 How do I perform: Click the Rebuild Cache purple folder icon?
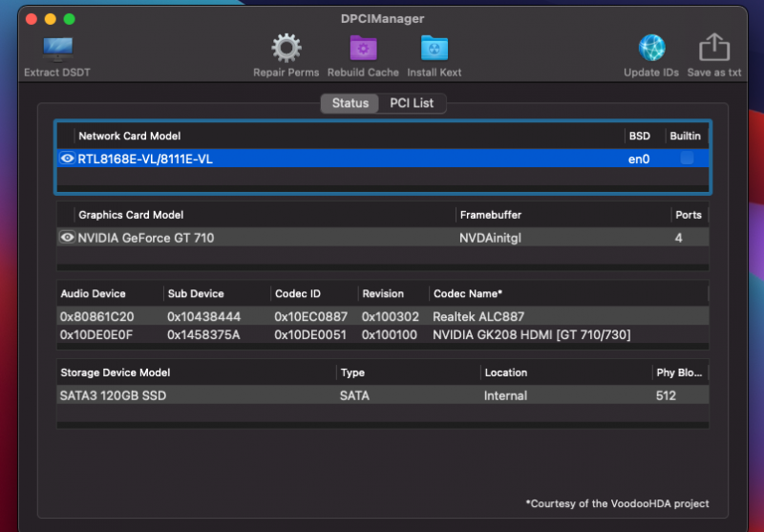pyautogui.click(x=363, y=49)
